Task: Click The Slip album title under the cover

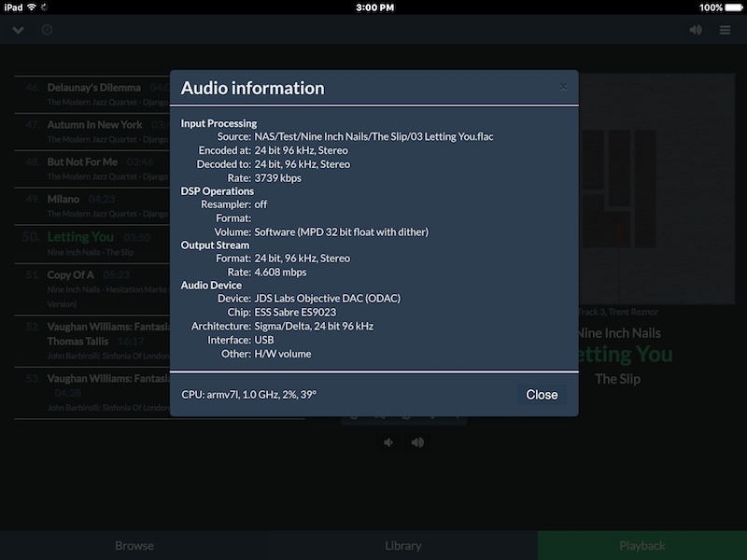Action: coord(617,379)
